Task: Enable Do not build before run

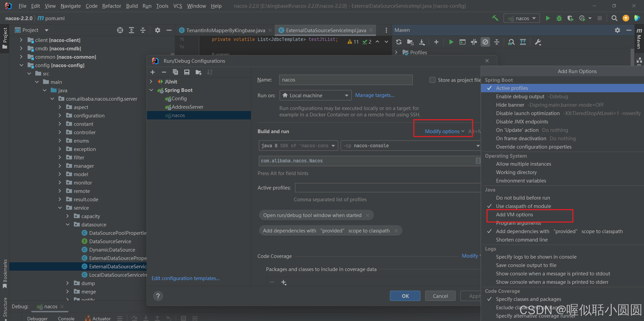Action: pos(562,198)
